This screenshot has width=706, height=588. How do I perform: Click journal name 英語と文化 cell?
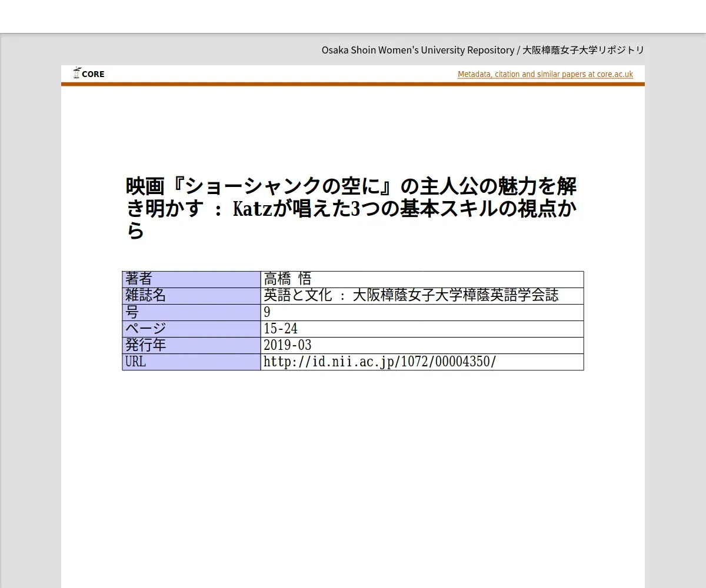[x=422, y=296]
